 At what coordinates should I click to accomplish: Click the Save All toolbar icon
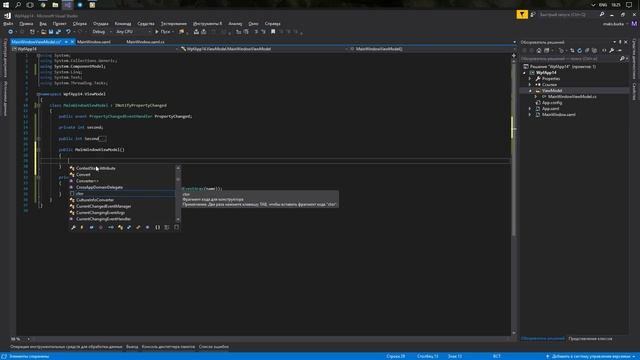58,32
